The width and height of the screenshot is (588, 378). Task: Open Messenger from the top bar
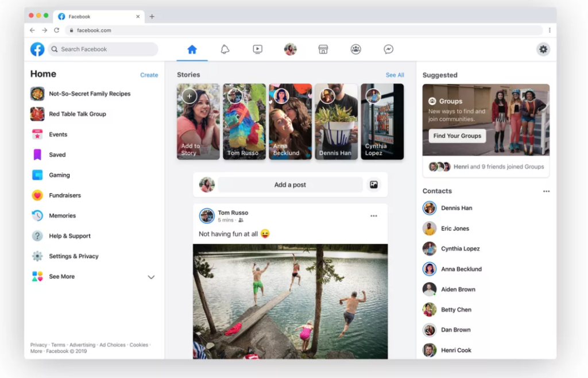pyautogui.click(x=389, y=49)
